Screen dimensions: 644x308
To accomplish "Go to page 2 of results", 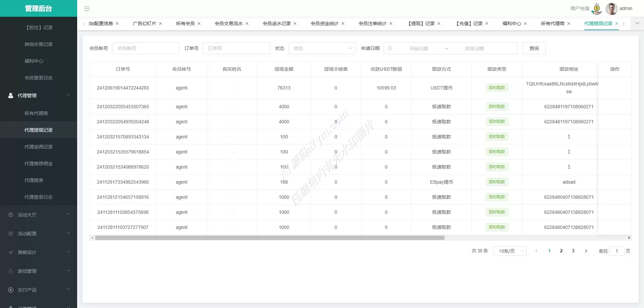I will point(561,251).
